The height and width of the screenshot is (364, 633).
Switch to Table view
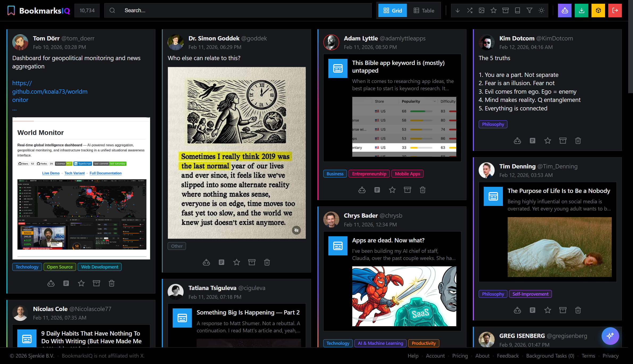coord(424,10)
